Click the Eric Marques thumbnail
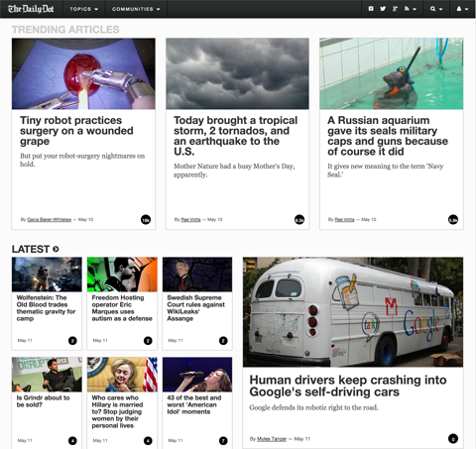 pos(122,275)
